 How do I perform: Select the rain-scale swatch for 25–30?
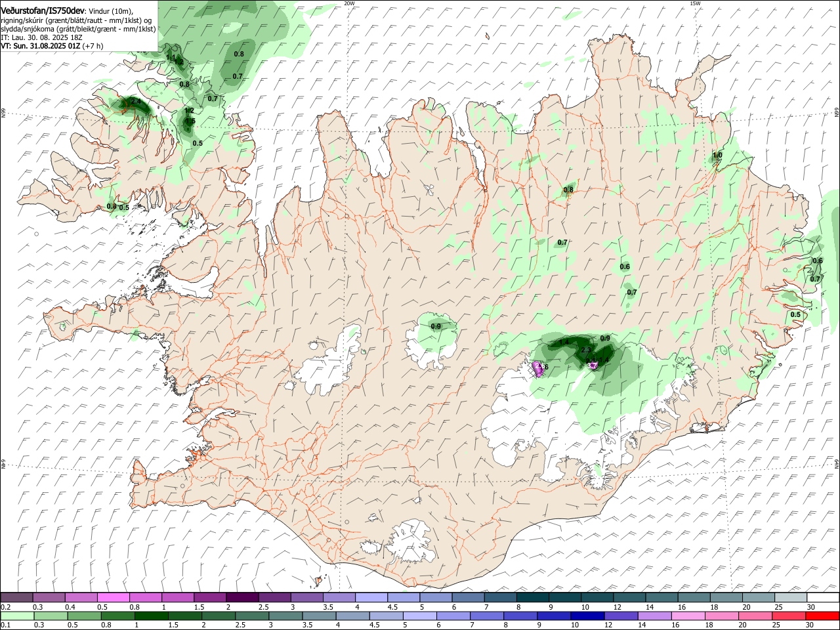pos(788,616)
